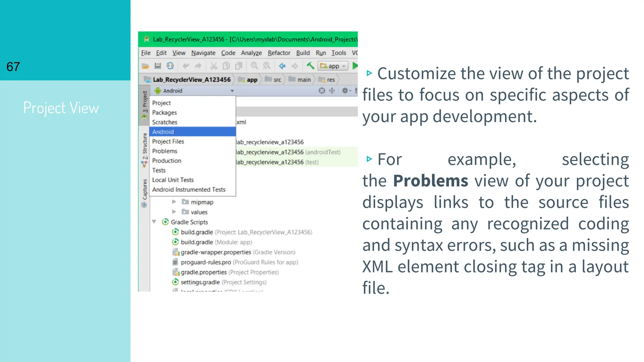
Task: Select lab_recyclerview_a123456 (androidTest) package
Action: pos(288,152)
